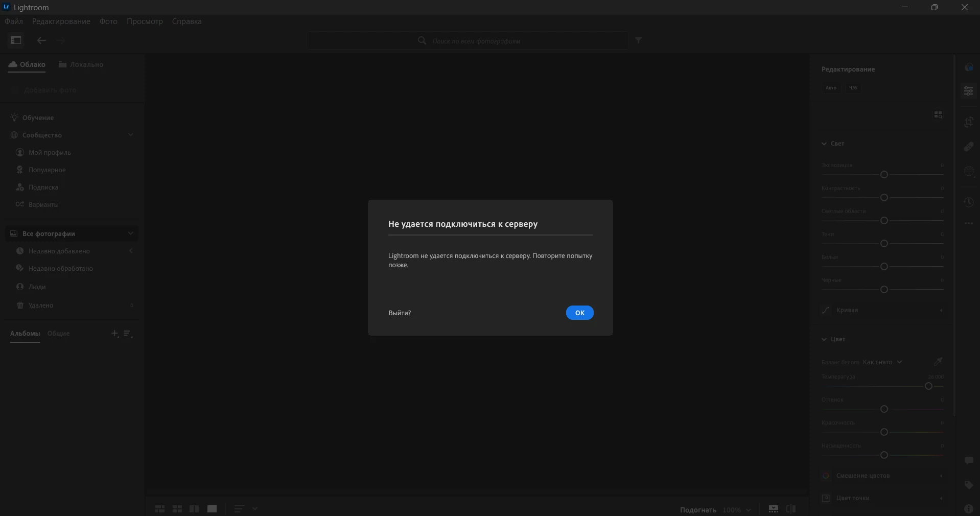Viewport: 980px width, 516px height.
Task: Collapse the Сообщество section chevron
Action: [x=131, y=135]
